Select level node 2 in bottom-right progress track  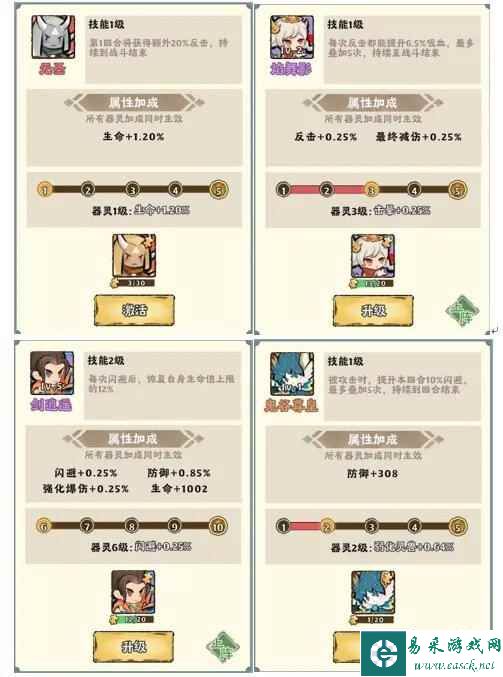pos(327,526)
